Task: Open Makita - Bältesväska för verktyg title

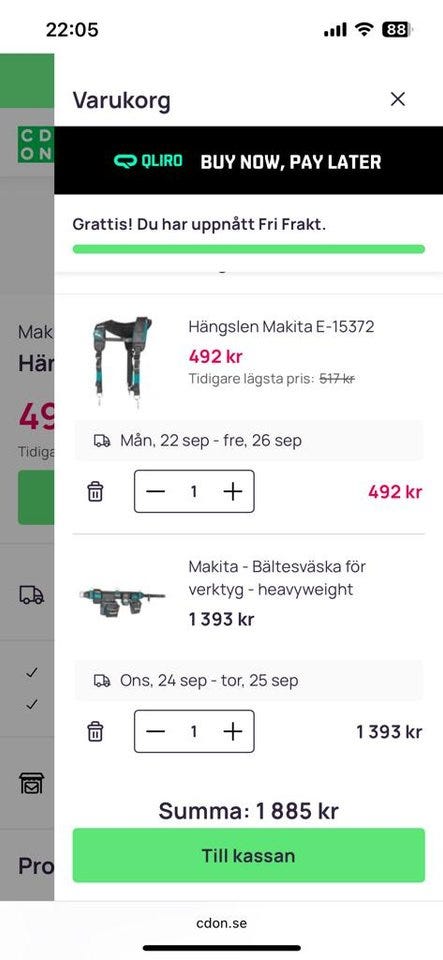Action: (277, 578)
